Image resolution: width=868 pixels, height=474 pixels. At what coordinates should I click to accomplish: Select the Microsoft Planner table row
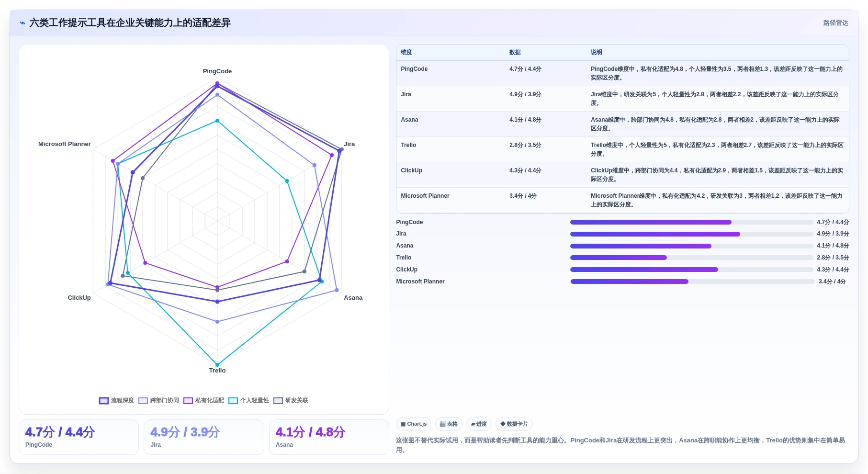622,200
